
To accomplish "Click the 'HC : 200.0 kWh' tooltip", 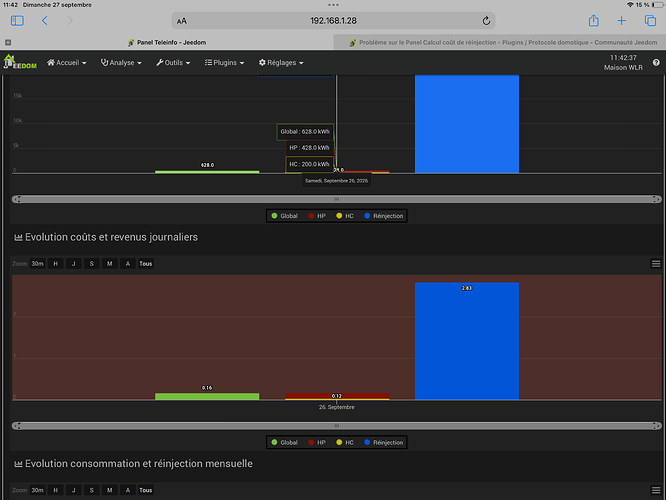I will pos(309,164).
